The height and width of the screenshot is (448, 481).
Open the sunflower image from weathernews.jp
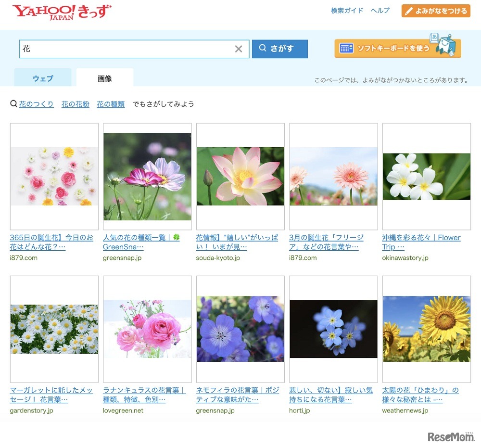click(x=426, y=329)
